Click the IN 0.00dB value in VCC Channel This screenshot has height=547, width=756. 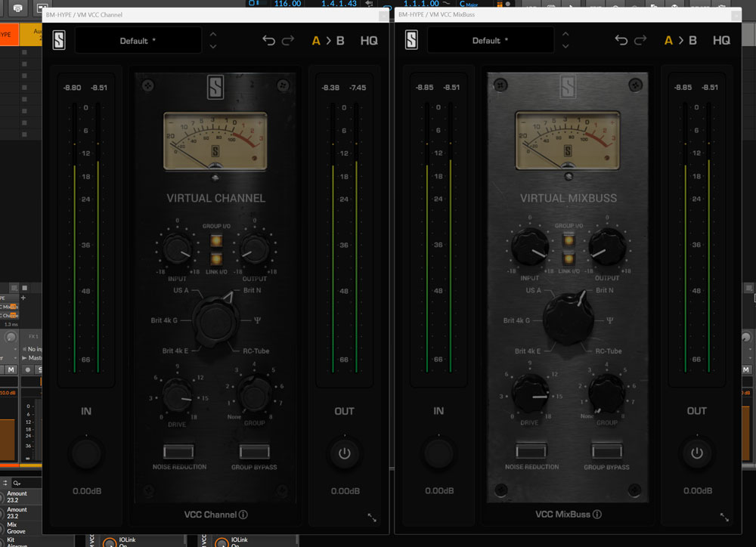[x=87, y=491]
